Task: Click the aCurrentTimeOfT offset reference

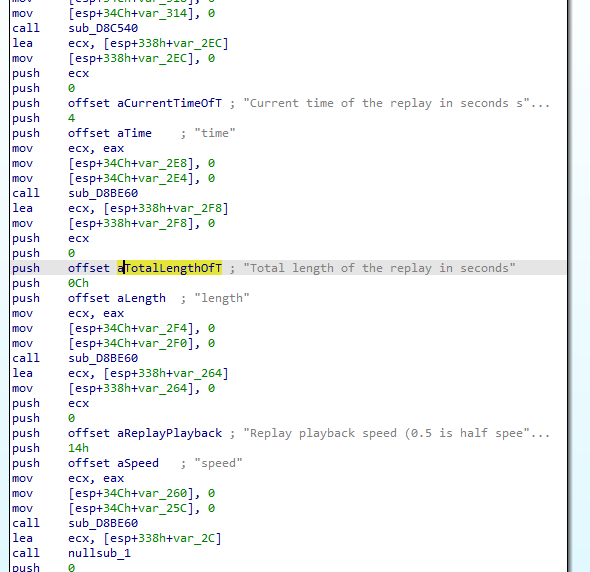Action: [x=169, y=103]
